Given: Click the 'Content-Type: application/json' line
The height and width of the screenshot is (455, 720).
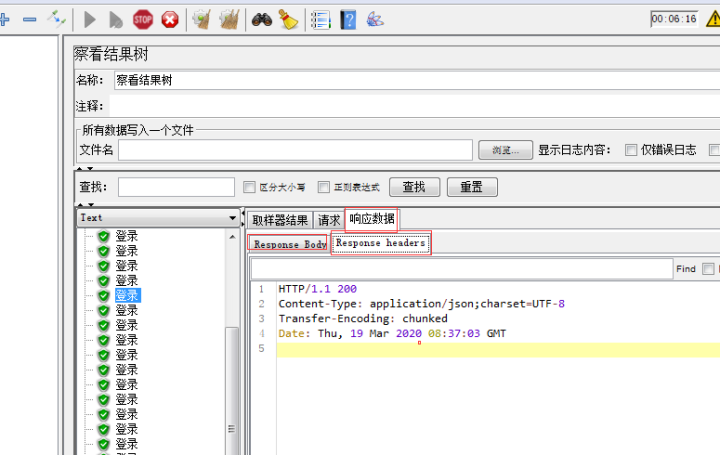Looking at the screenshot, I should (x=422, y=303).
